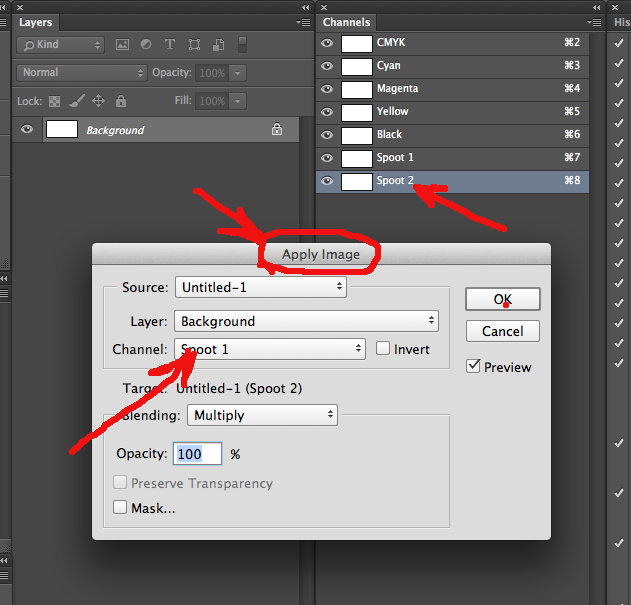Click Cancel in Apply Image dialog

(x=503, y=331)
